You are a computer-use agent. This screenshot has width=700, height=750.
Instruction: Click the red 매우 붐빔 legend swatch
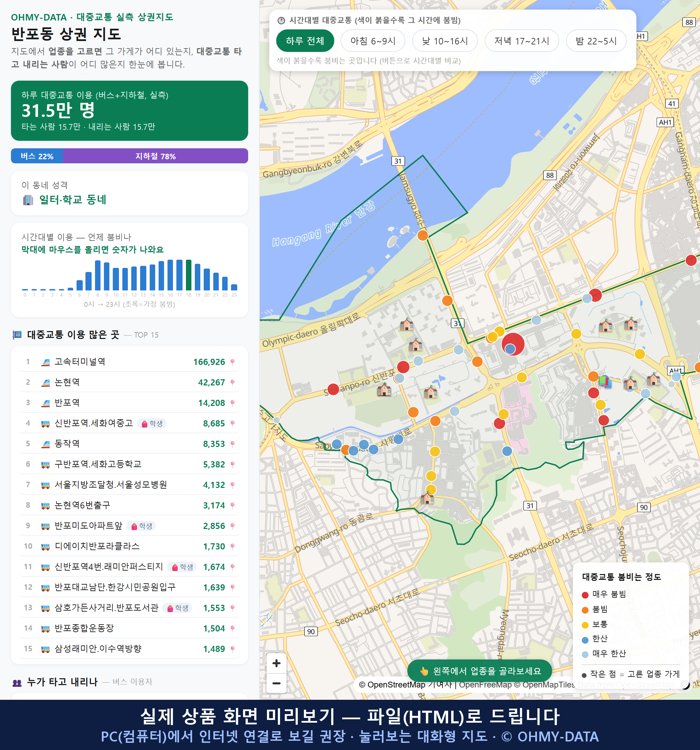[585, 595]
